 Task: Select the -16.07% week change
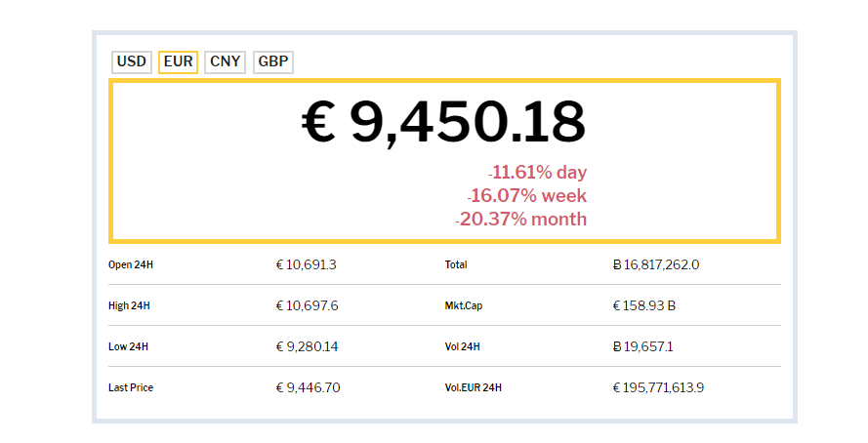coord(527,196)
